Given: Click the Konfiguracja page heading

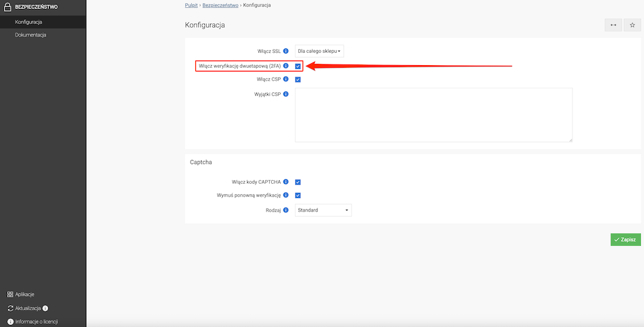Looking at the screenshot, I should [205, 25].
